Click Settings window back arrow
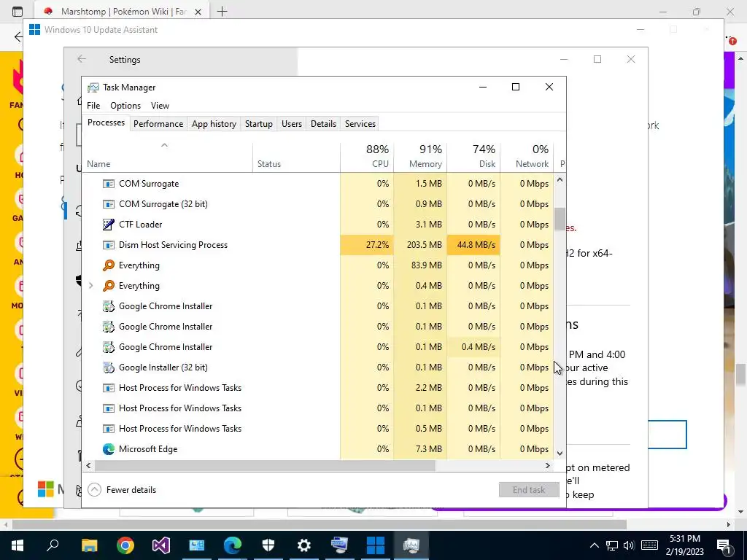The width and height of the screenshot is (747, 560). tap(82, 59)
